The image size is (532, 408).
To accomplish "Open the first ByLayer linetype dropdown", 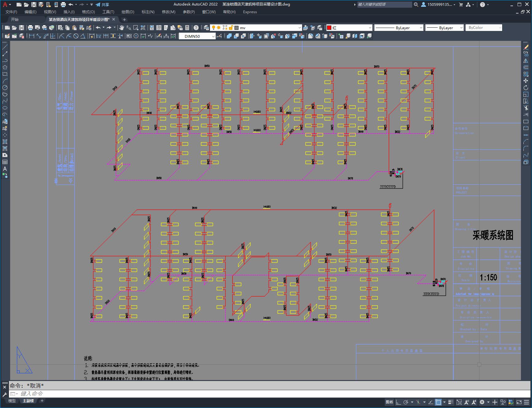I will pos(421,28).
